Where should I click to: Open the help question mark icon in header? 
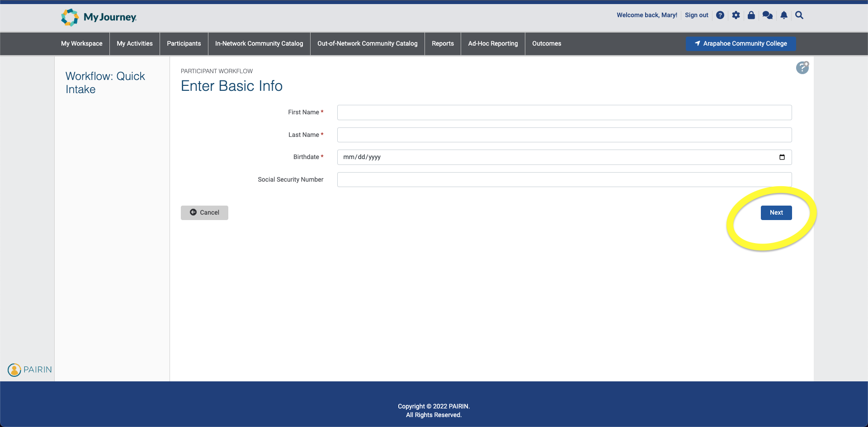click(x=720, y=15)
